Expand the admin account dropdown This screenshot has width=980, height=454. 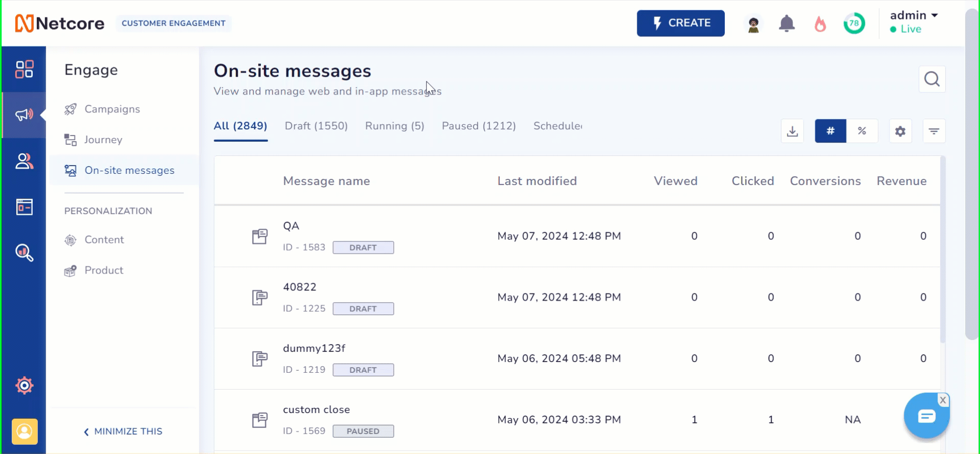914,16
